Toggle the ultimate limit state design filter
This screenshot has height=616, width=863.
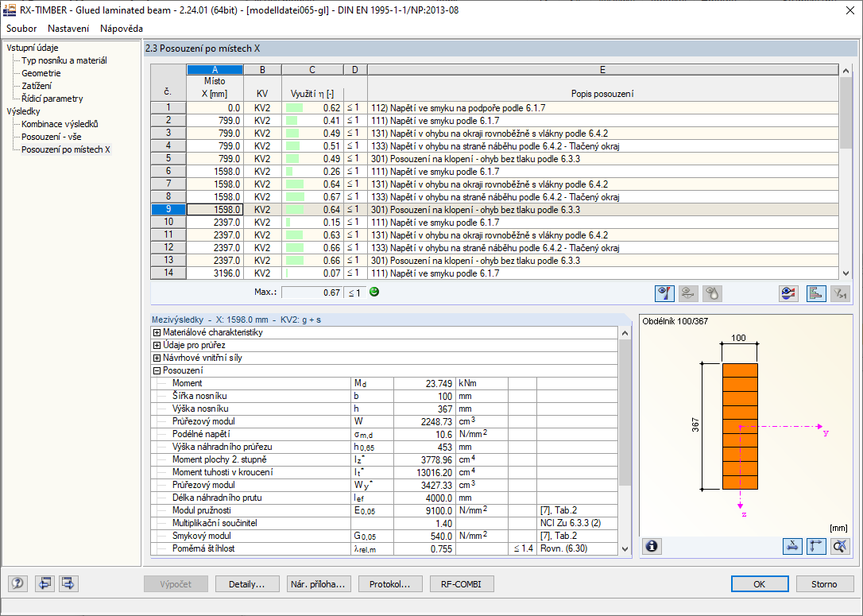(x=664, y=293)
